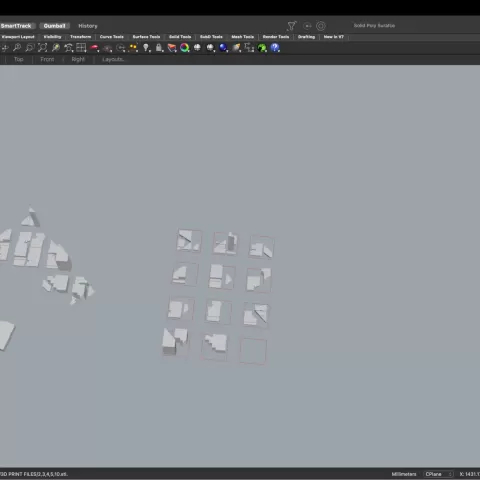Screen dimensions: 480x480
Task: Click Millimeters units in status bar
Action: tap(404, 474)
